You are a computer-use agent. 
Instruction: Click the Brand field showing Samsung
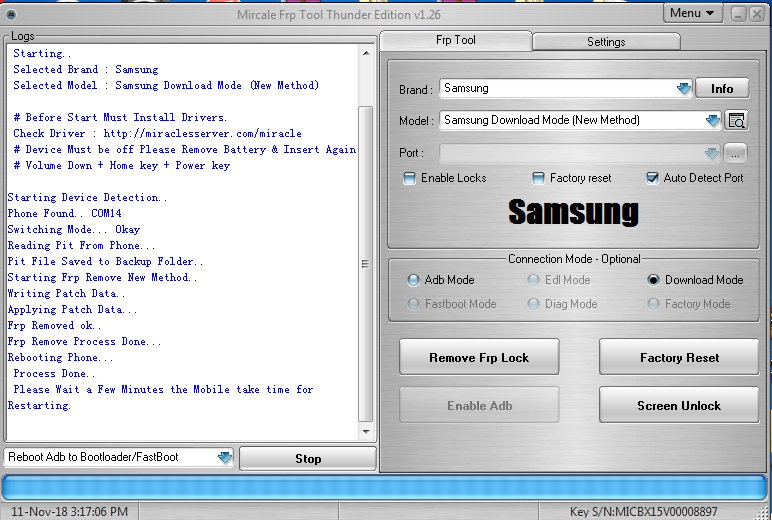point(566,89)
